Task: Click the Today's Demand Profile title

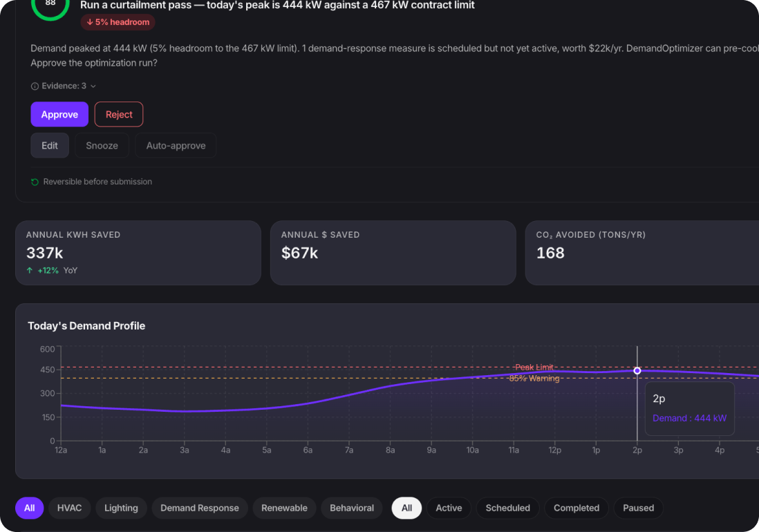Action: pyautogui.click(x=86, y=326)
